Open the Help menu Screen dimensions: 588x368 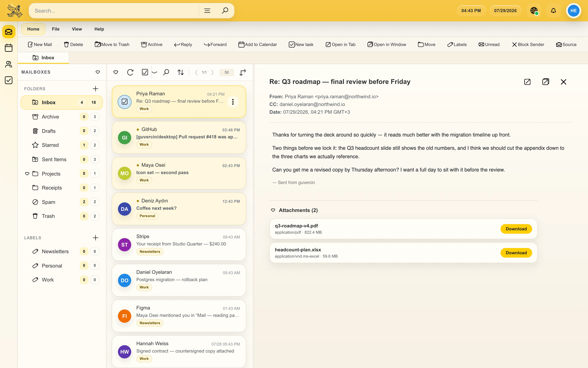99,29
